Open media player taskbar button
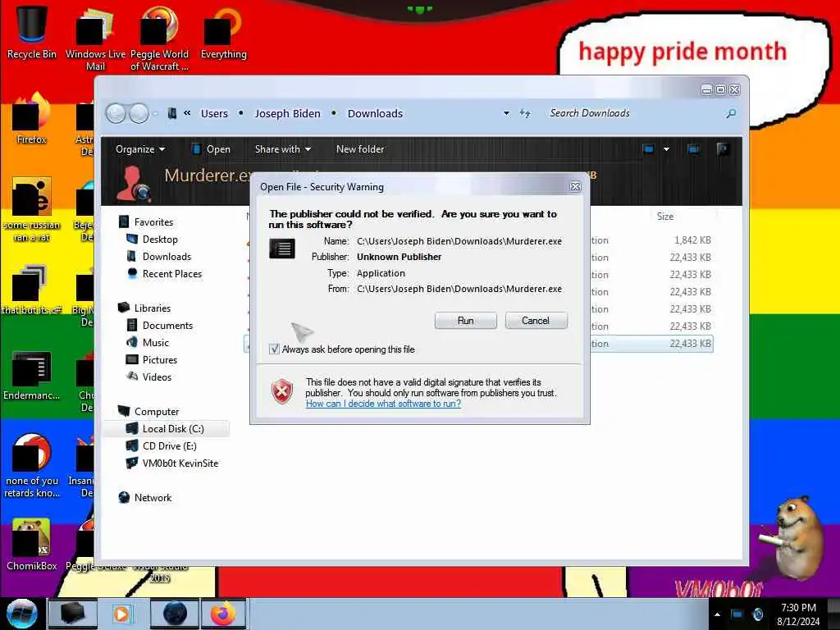 [122, 614]
